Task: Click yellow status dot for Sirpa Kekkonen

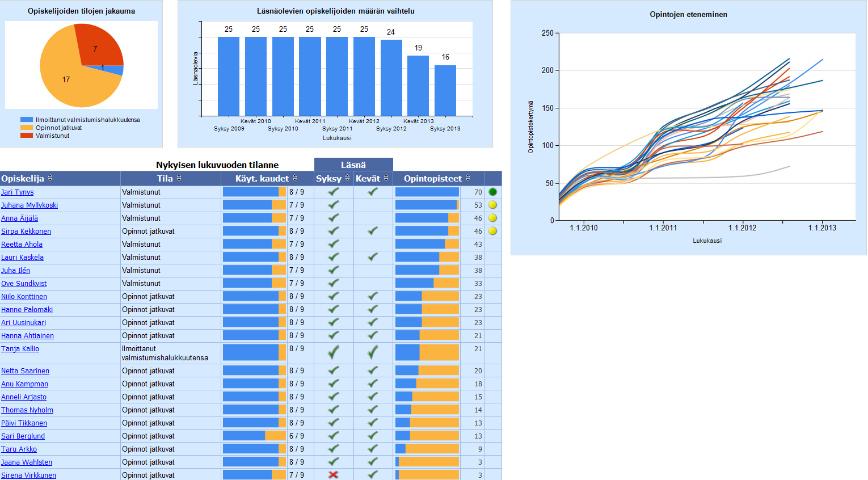Action: tap(492, 231)
